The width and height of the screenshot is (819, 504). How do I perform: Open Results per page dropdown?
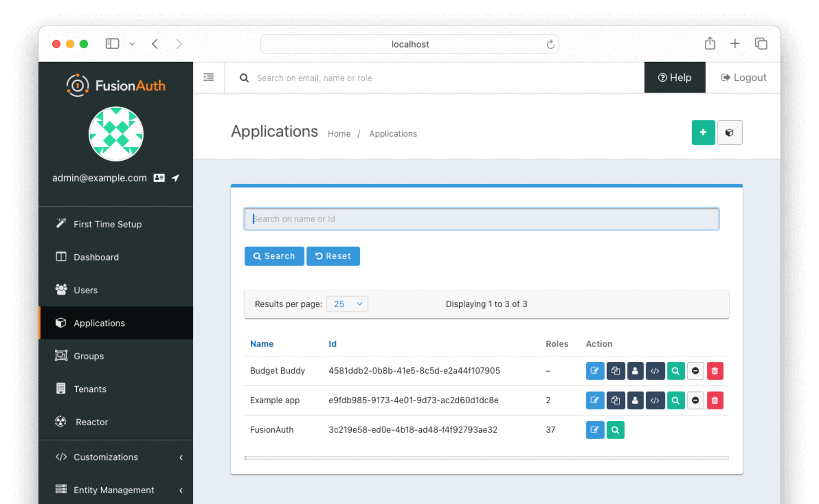coord(347,304)
